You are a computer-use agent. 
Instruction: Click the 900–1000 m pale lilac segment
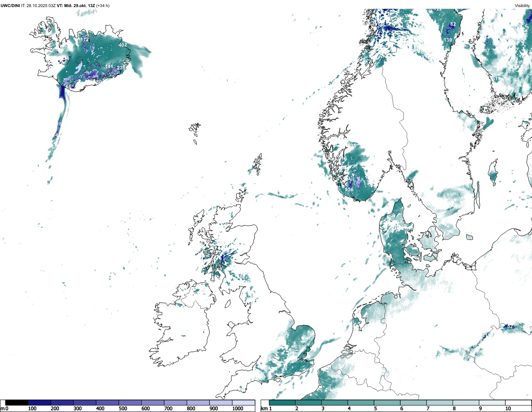pyautogui.click(x=221, y=402)
